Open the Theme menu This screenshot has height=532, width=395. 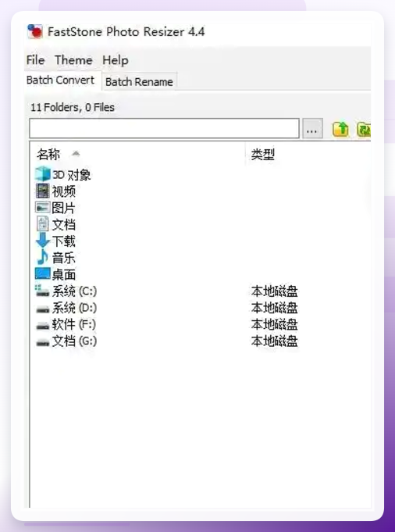point(73,60)
